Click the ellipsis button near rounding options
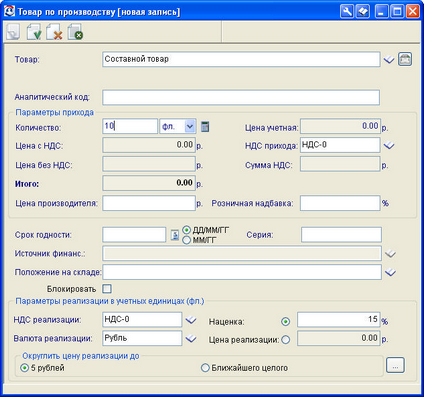This screenshot has height=397, width=424. [395, 365]
